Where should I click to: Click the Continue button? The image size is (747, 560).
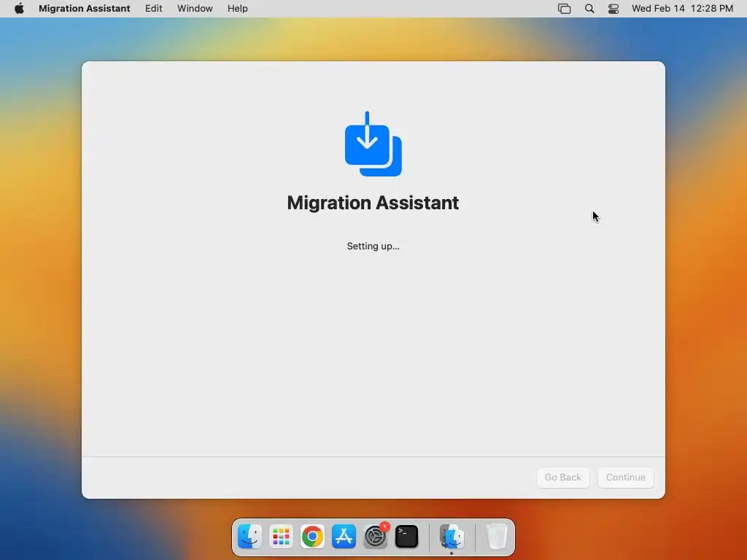[625, 477]
